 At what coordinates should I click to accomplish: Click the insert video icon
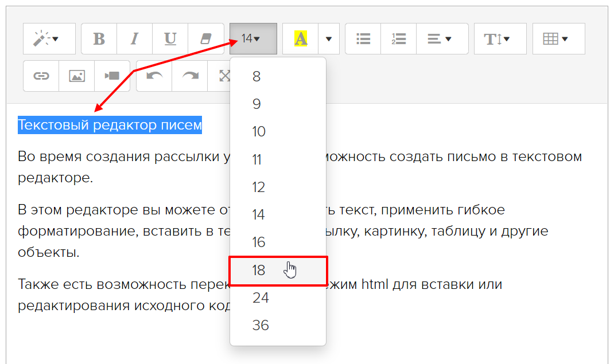pyautogui.click(x=112, y=76)
